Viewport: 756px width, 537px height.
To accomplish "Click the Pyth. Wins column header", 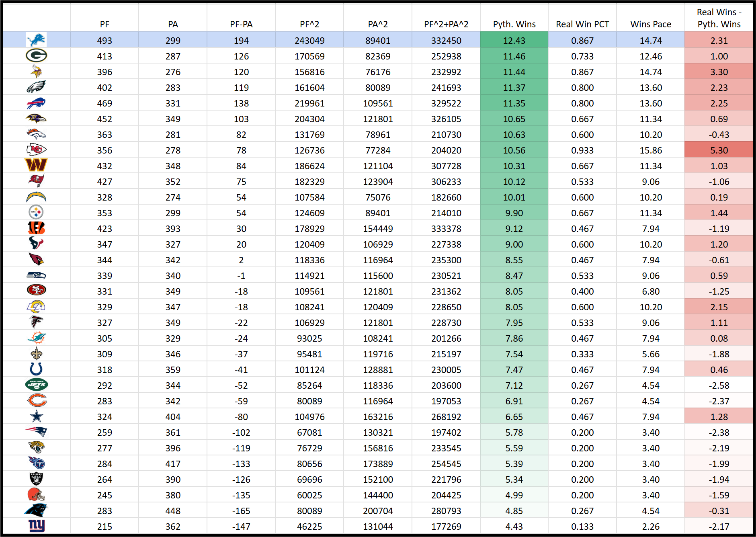I will click(x=514, y=24).
